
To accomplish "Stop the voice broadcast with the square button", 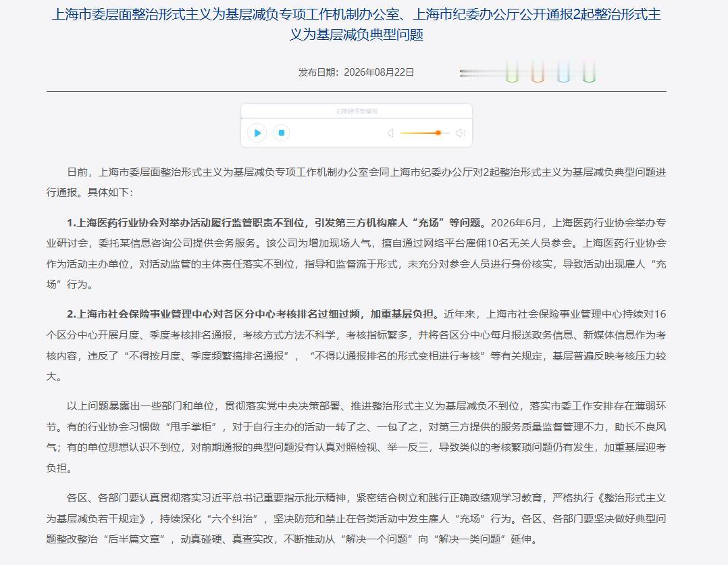I will coord(281,133).
